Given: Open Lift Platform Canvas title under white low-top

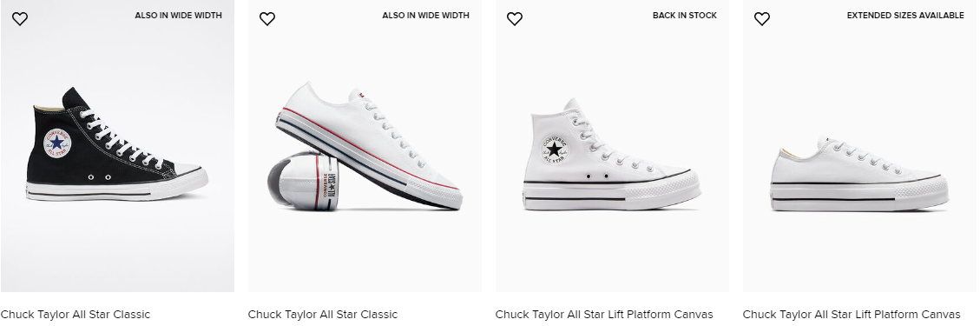Looking at the screenshot, I should click(x=852, y=314).
